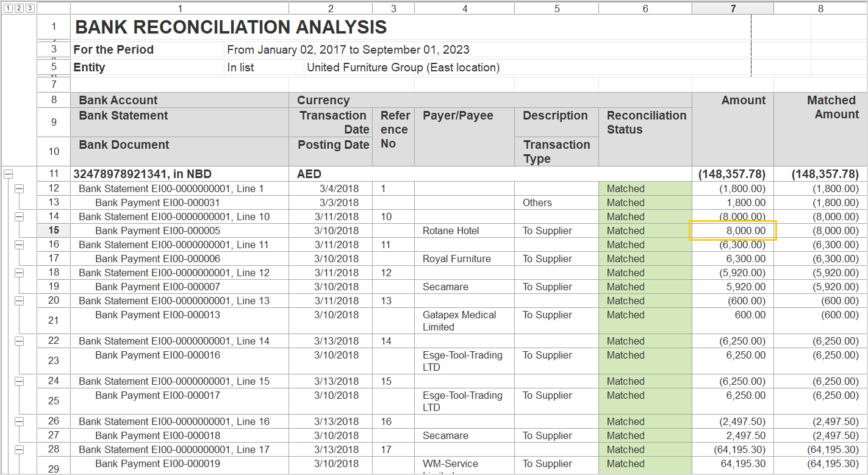Collapse the group at row 28
Viewport: 868px width, 475px height.
point(19,449)
